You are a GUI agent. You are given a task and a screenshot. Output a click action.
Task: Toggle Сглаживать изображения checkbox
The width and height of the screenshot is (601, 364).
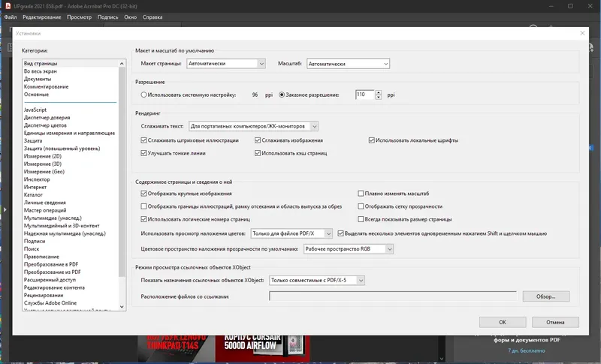coord(258,140)
